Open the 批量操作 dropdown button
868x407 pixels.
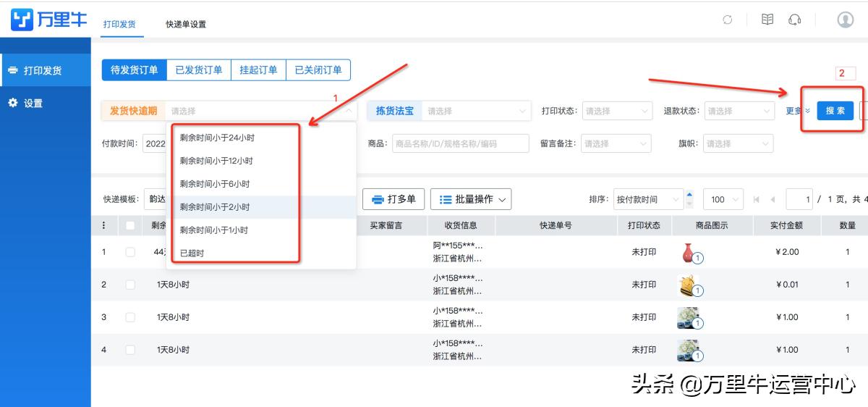point(471,199)
